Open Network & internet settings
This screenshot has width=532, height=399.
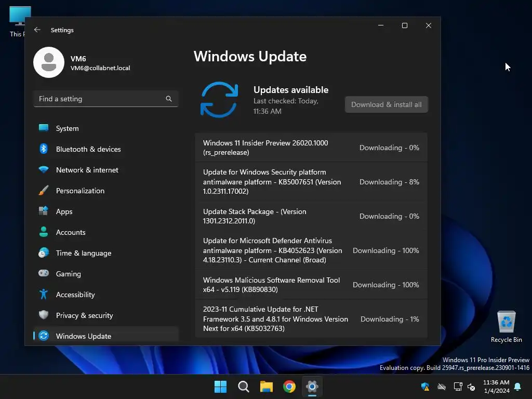pos(106,170)
